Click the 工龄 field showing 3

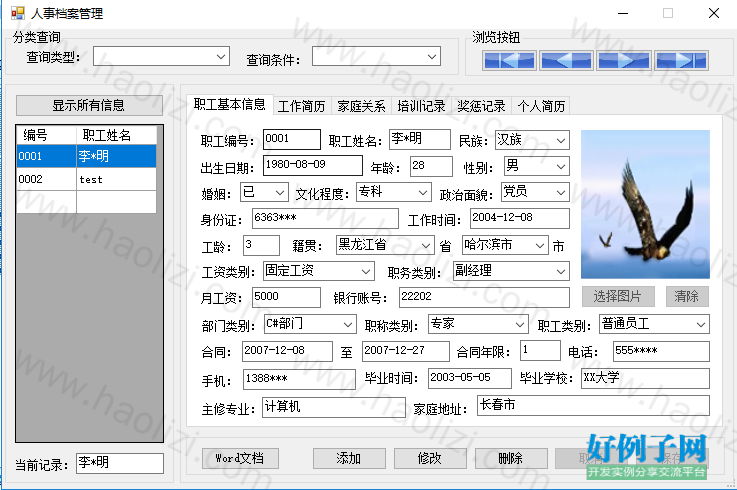(x=261, y=245)
